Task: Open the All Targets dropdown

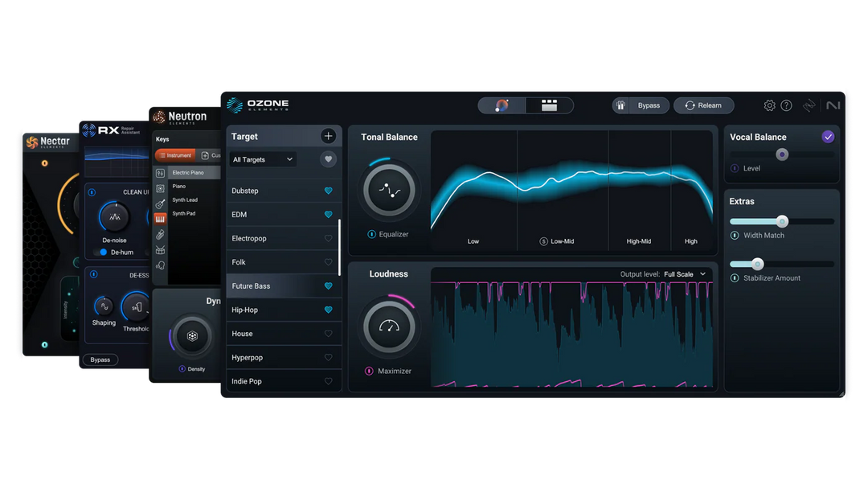Action: [x=263, y=159]
